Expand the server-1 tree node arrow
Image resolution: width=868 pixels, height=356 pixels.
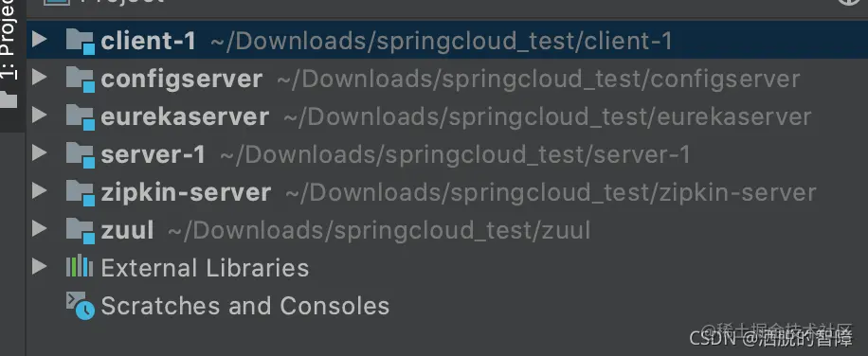click(x=39, y=152)
